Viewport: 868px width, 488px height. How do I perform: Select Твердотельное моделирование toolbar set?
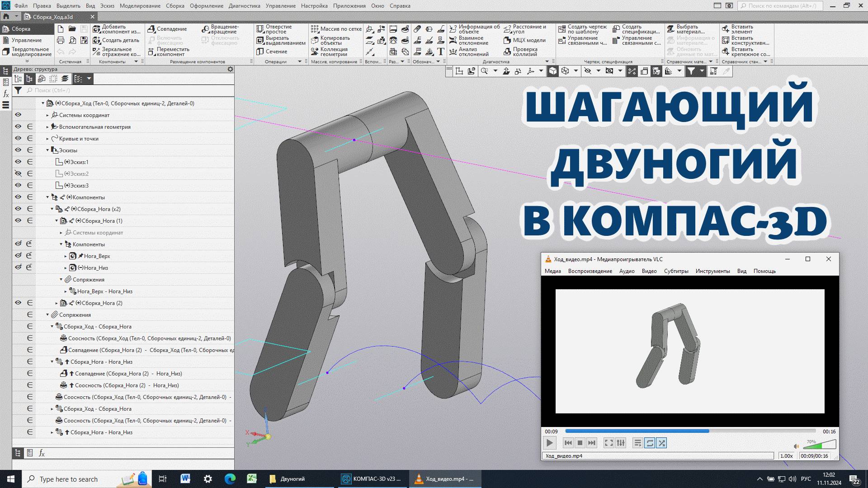point(27,52)
